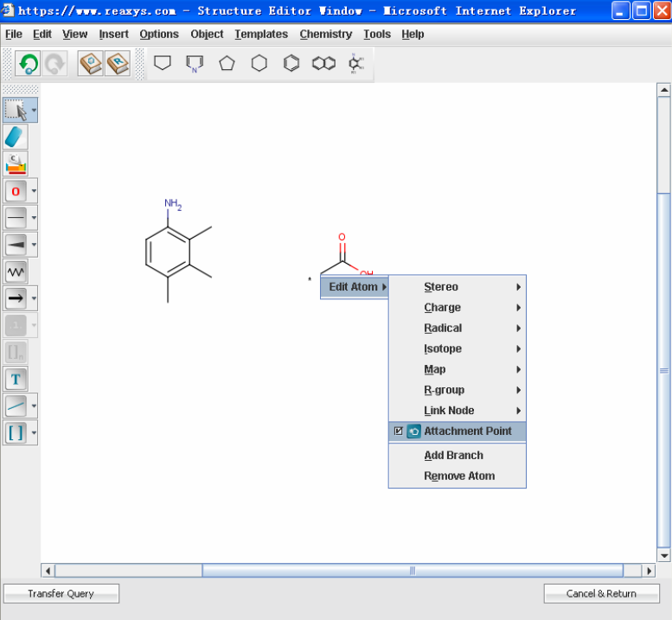672x620 pixels.
Task: Expand the wedge bond dropdown arrow
Action: (34, 245)
